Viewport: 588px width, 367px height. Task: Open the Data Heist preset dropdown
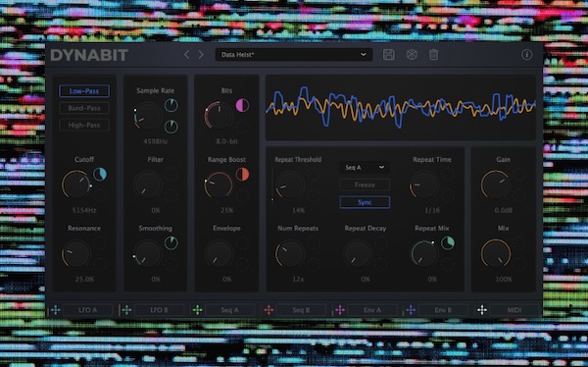point(294,55)
